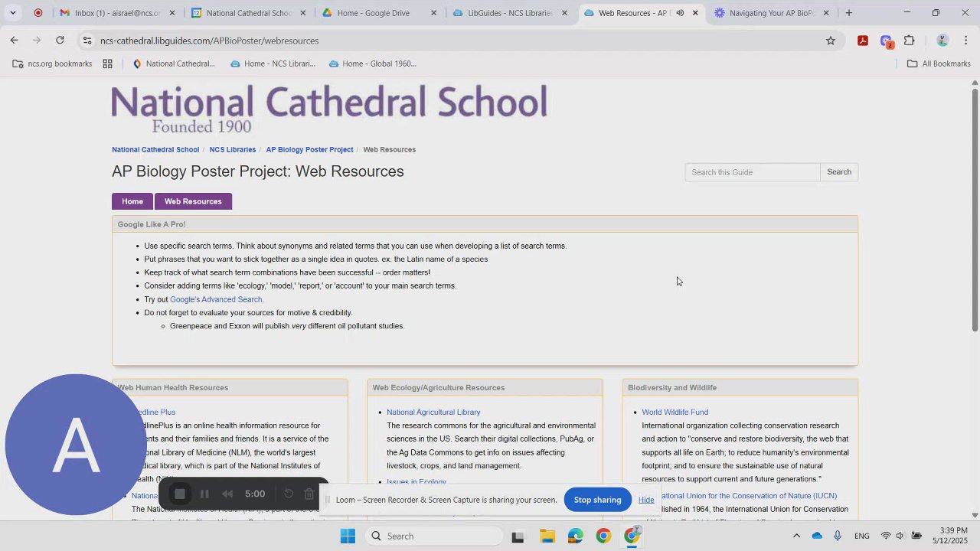Click the Windows taskbar Search box
980x551 pixels.
pyautogui.click(x=433, y=536)
